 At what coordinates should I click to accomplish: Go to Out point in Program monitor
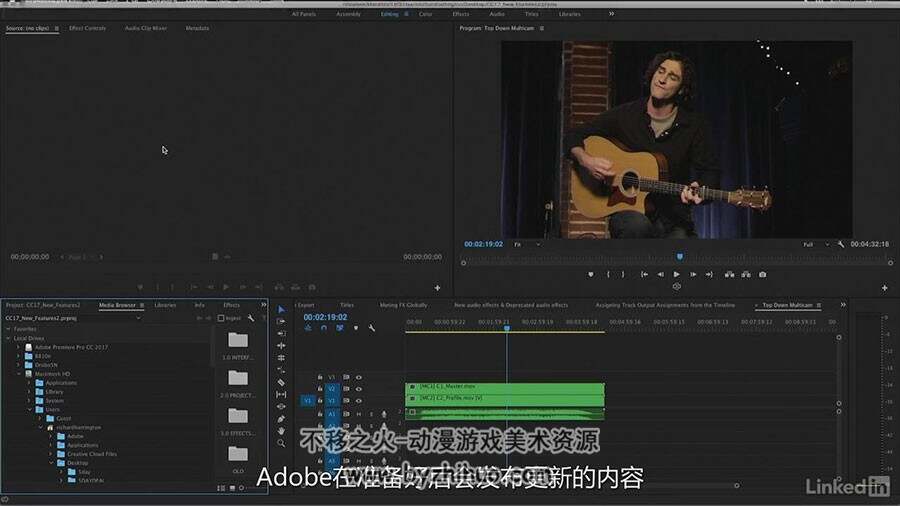point(709,274)
